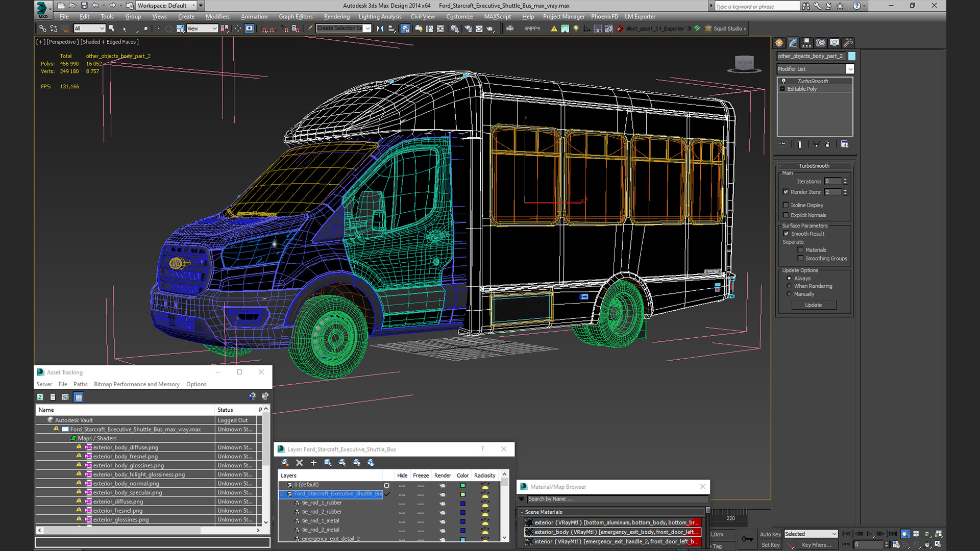Image resolution: width=980 pixels, height=551 pixels.
Task: Open Bitmap Performance and Memory menu
Action: pos(137,384)
